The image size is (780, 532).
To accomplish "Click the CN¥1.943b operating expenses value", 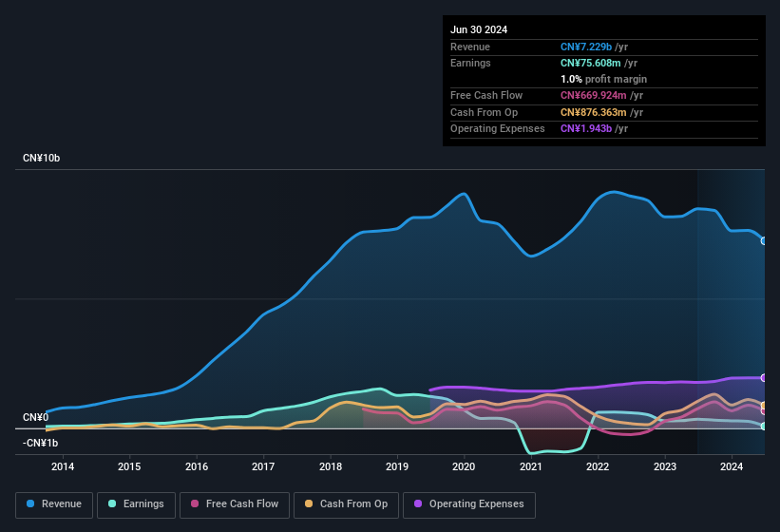I will pyautogui.click(x=586, y=128).
